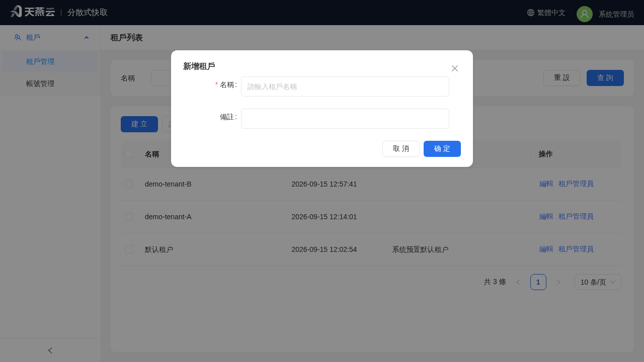644x362 pixels.
Task: Click the globe language icon
Action: [x=531, y=13]
